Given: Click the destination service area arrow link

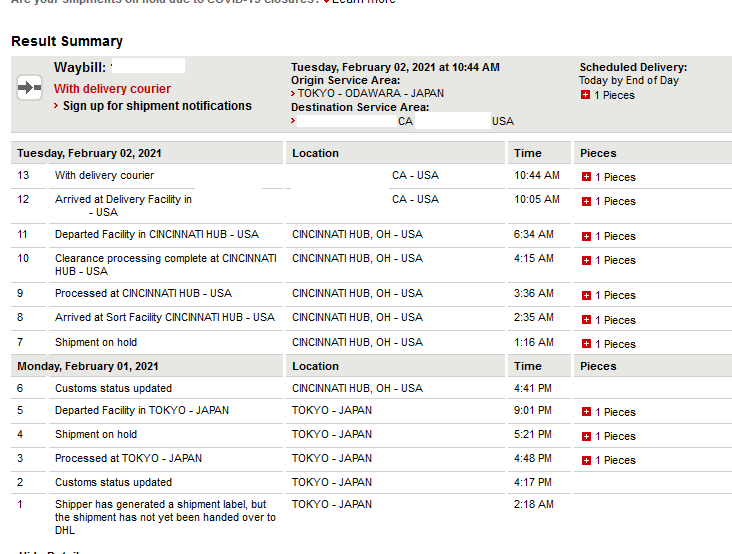Looking at the screenshot, I should 293,121.
